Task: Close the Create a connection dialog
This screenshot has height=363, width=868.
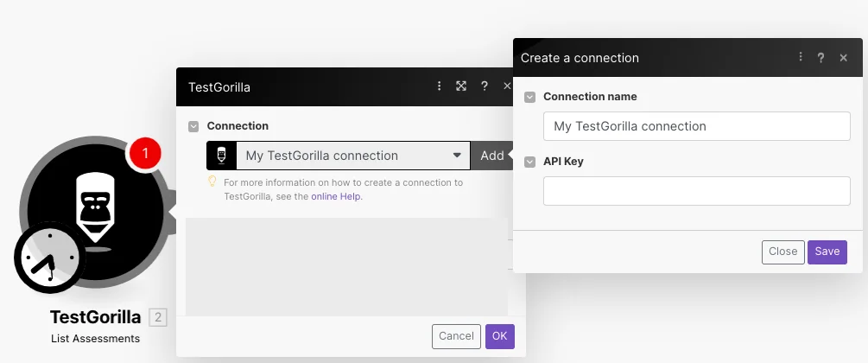Action: point(843,58)
